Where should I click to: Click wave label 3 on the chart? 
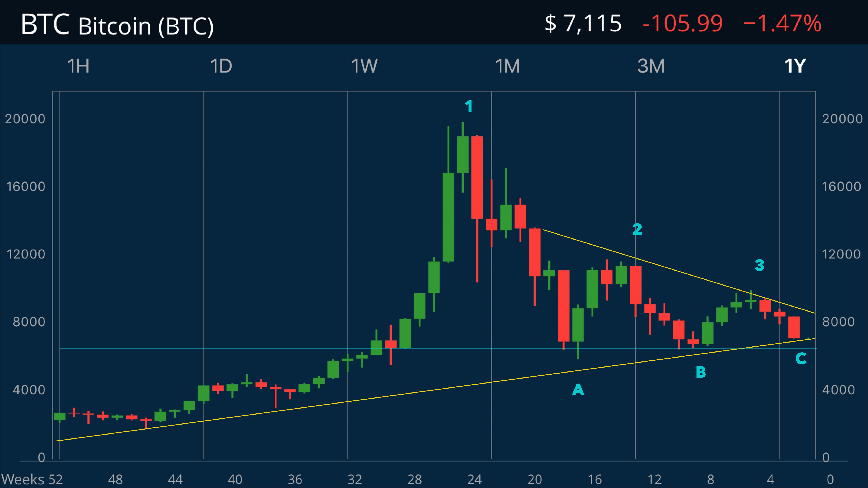coord(759,265)
